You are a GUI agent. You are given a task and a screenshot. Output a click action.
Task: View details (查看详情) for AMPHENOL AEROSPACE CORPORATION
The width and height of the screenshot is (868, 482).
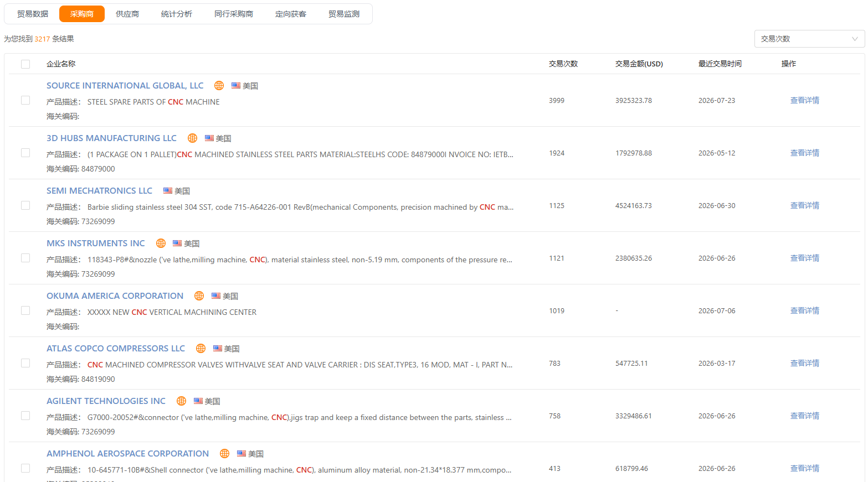pyautogui.click(x=805, y=468)
